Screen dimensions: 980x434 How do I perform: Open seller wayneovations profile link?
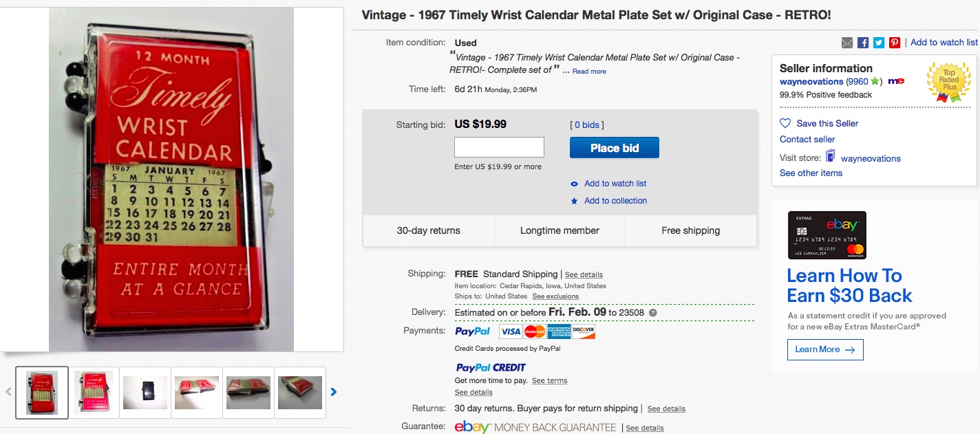811,81
